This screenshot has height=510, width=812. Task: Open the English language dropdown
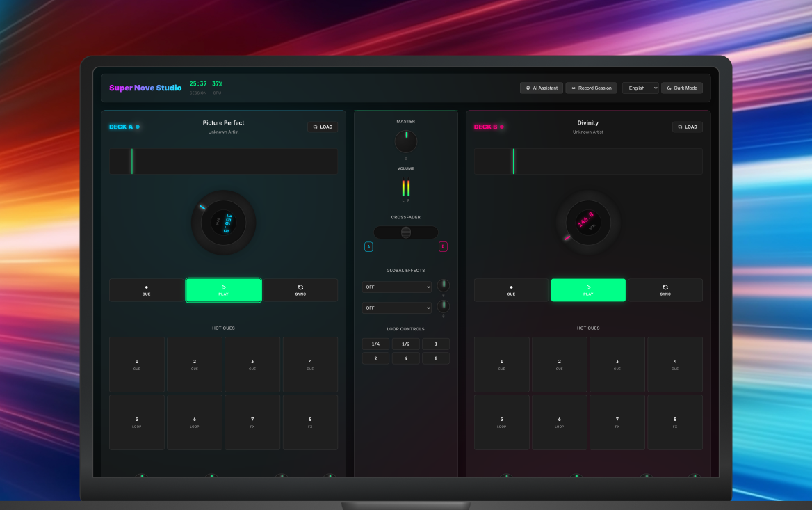pyautogui.click(x=640, y=88)
